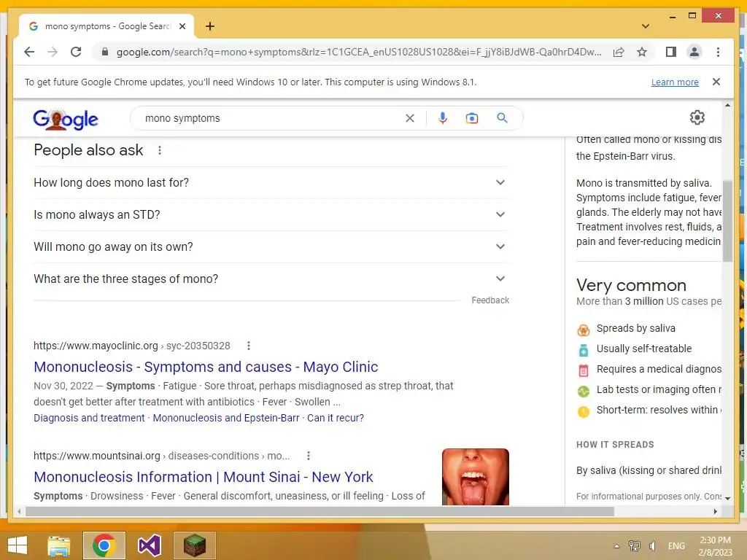This screenshot has width=747, height=560.
Task: Open Minecraft from taskbar
Action: click(x=194, y=545)
